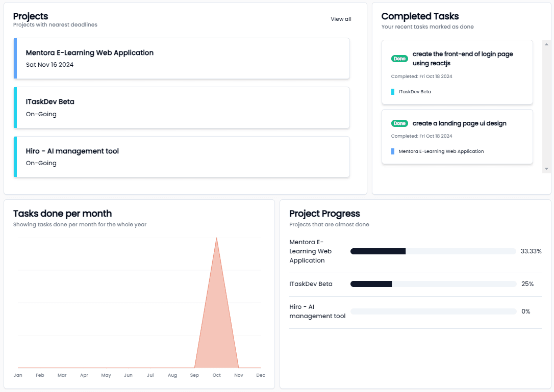Click the Projects heading

tap(31, 16)
